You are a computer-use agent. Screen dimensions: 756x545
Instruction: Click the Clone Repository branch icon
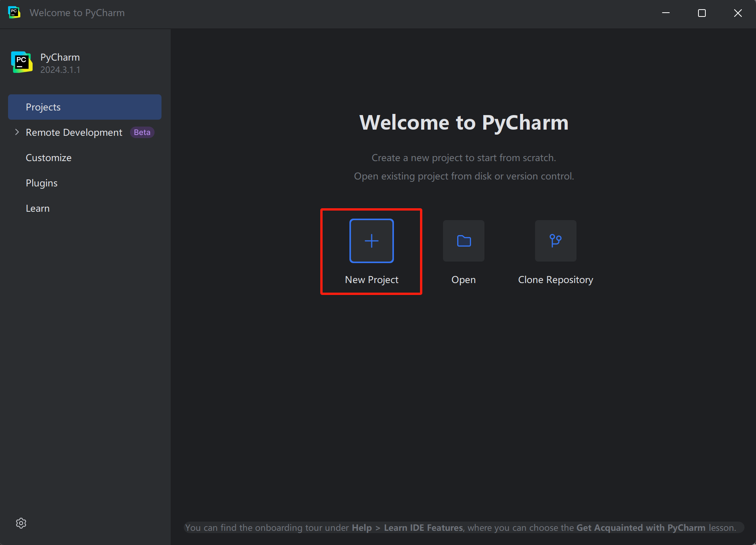pyautogui.click(x=555, y=241)
